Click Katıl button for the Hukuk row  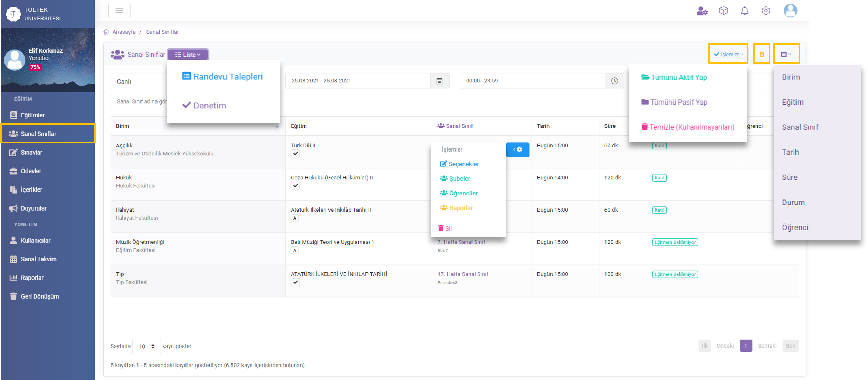pos(659,178)
